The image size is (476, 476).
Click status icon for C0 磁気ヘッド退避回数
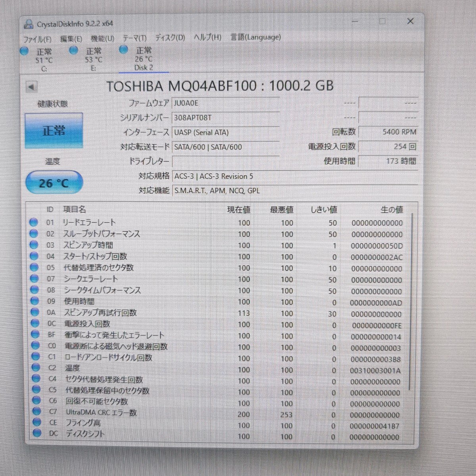tap(35, 345)
